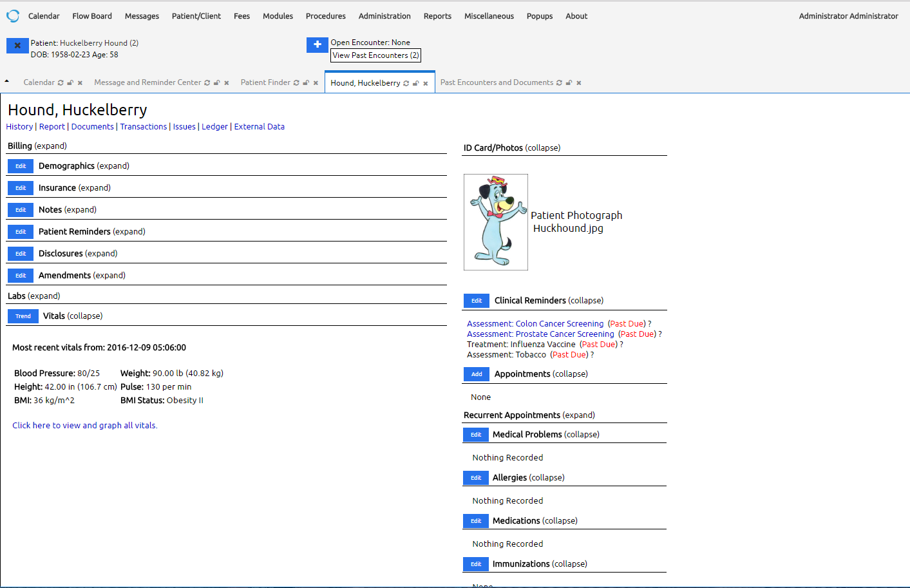
Task: Refresh the Hound, Huckelberry tab
Action: point(406,84)
